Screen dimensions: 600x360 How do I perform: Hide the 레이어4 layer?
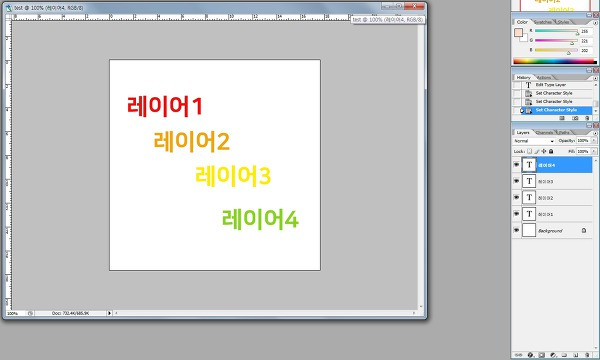point(516,165)
